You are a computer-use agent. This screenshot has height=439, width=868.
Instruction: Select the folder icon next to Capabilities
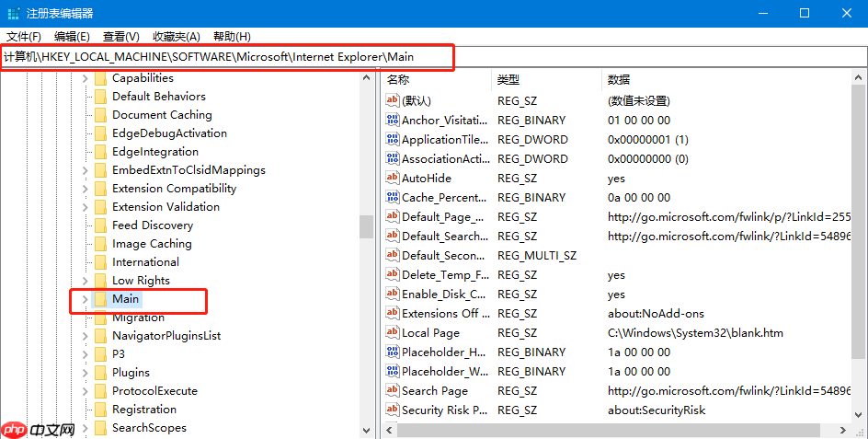click(x=101, y=79)
